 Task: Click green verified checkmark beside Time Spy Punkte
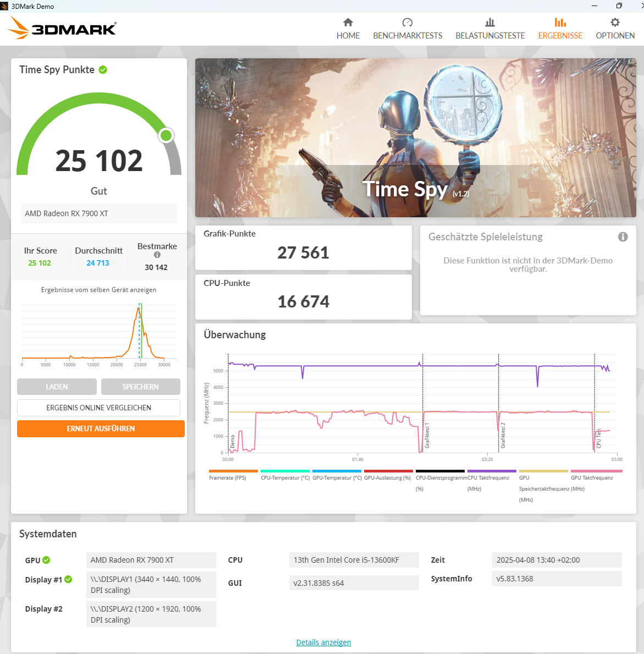(x=103, y=70)
